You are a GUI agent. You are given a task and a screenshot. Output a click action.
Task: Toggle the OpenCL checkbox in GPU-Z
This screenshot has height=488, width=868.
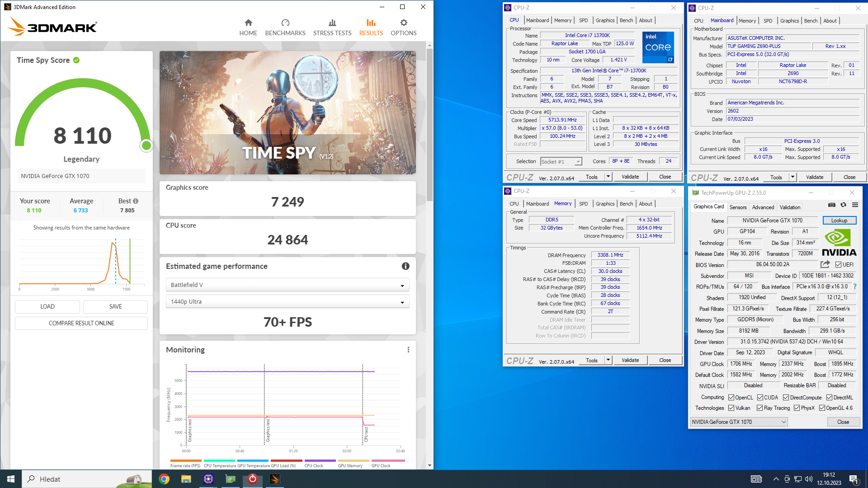pyautogui.click(x=731, y=398)
